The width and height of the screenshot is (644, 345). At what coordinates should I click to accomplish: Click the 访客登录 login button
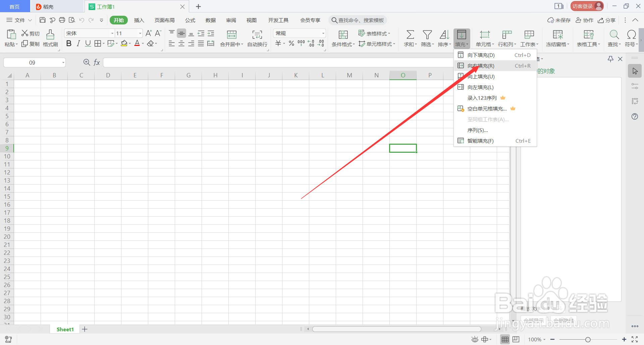click(x=586, y=6)
